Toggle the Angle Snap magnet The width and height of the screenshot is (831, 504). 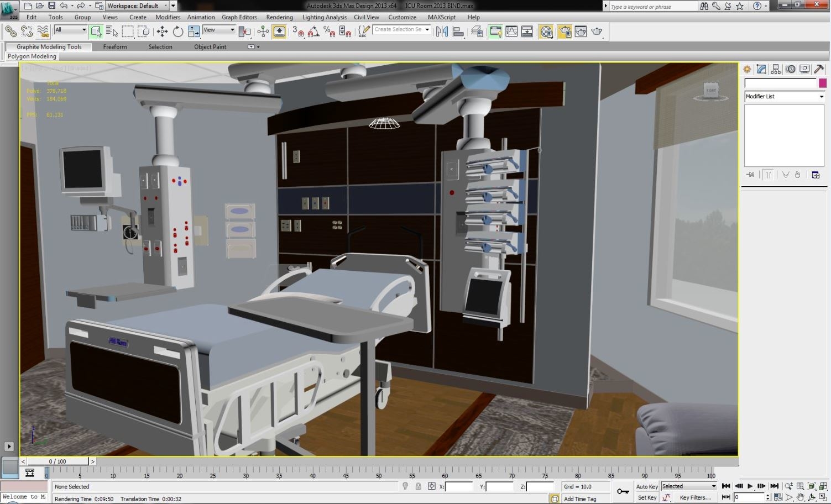(315, 32)
